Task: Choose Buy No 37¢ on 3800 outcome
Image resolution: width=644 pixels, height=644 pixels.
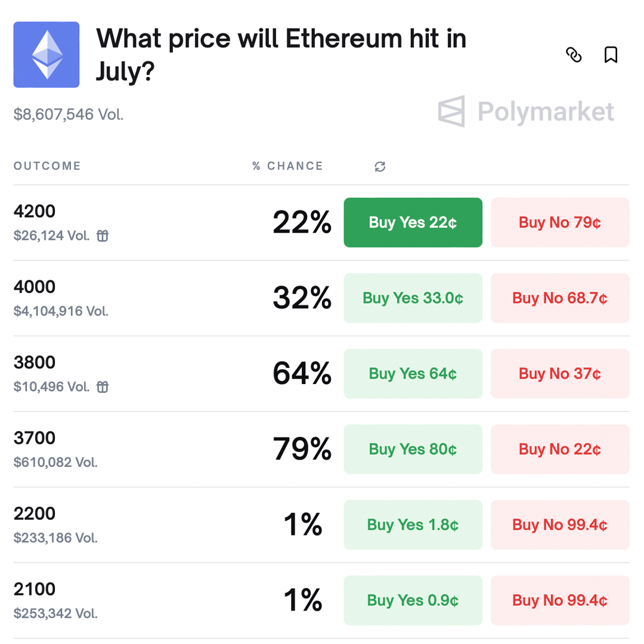Action: point(560,374)
